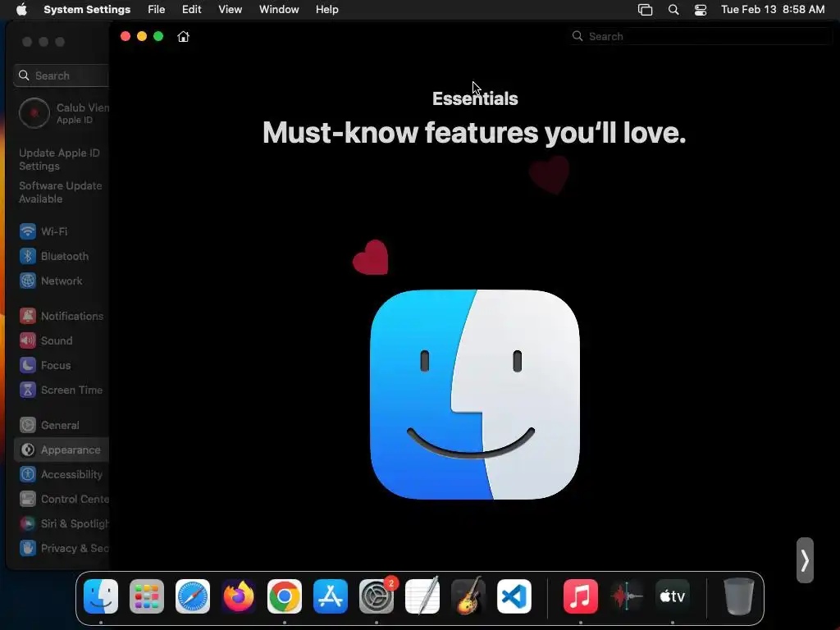Open Apple TV from the Dock
Screen dimensions: 840x630
(673, 596)
